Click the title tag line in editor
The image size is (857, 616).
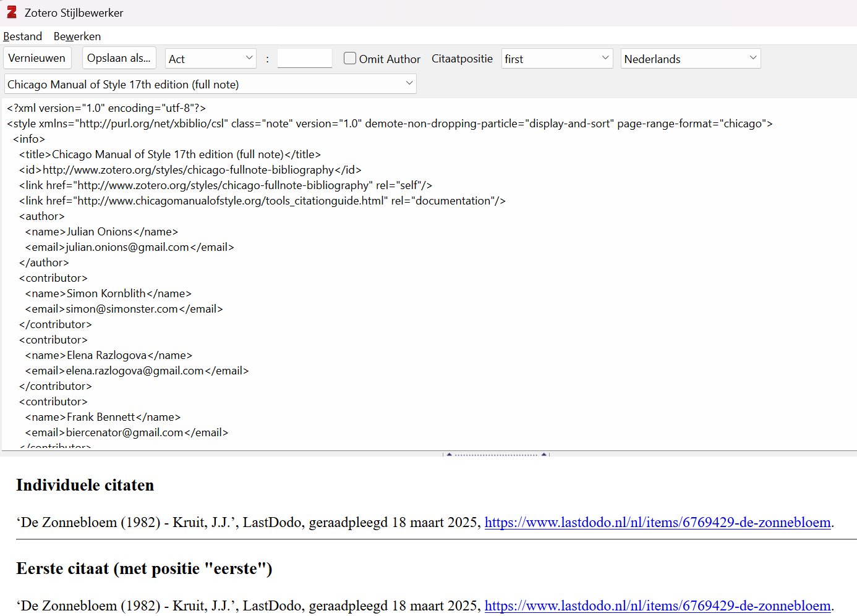170,154
